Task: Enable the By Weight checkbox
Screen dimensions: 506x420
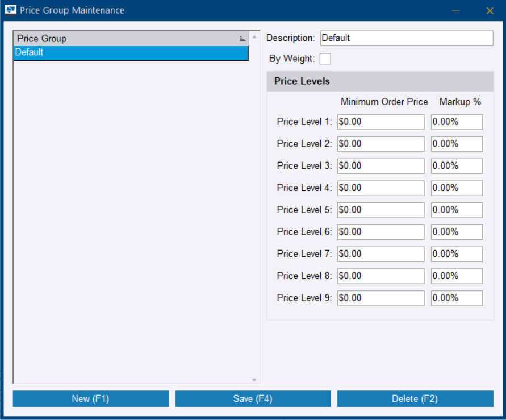Action: click(325, 59)
